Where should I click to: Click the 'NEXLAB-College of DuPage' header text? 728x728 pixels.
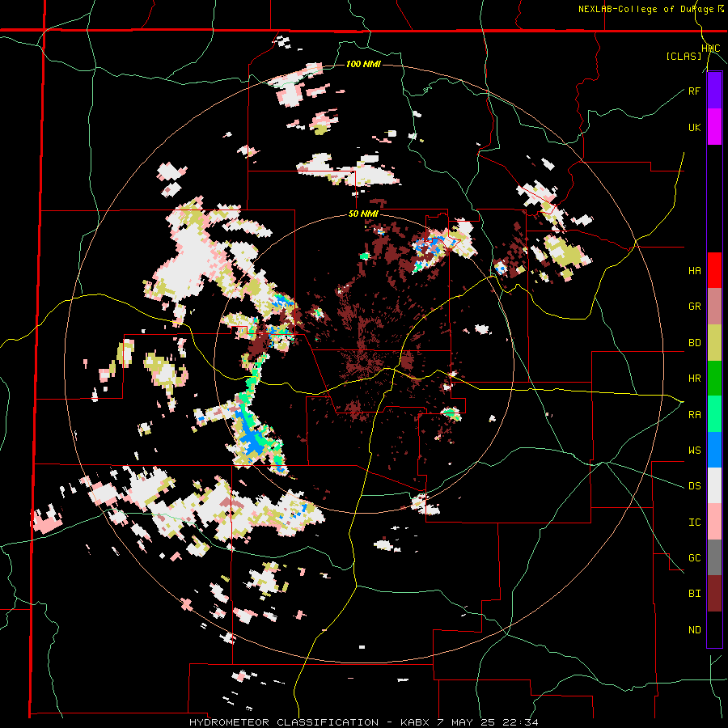646,9
